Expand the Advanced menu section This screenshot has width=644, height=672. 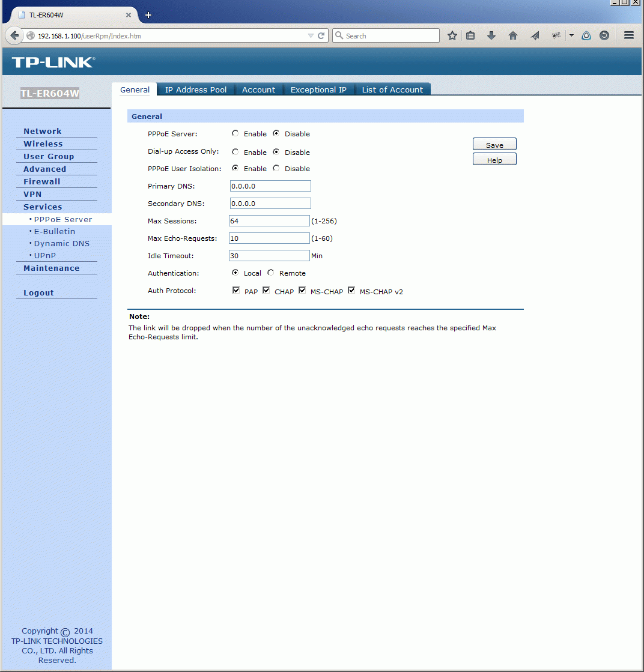pyautogui.click(x=44, y=169)
